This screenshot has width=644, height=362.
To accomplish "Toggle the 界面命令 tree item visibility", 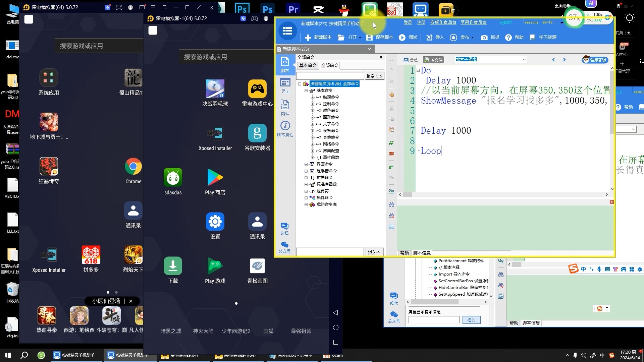I will (x=306, y=164).
